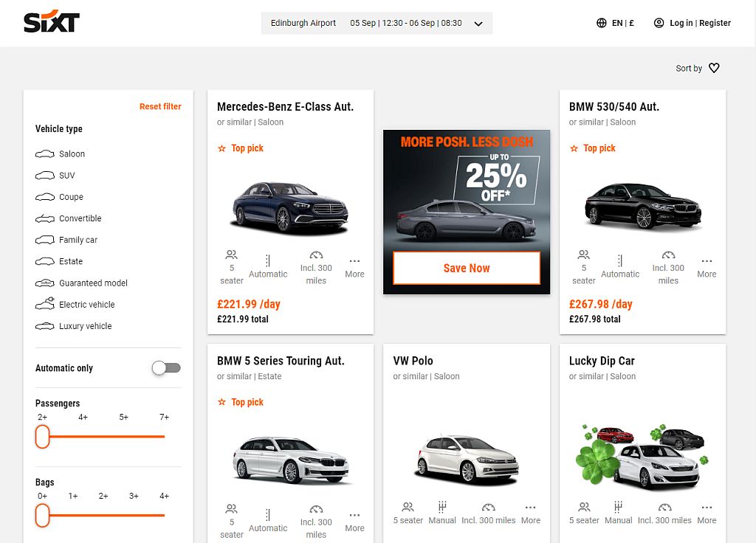The image size is (756, 543).
Task: Toggle the Family car filter
Action: 44,240
